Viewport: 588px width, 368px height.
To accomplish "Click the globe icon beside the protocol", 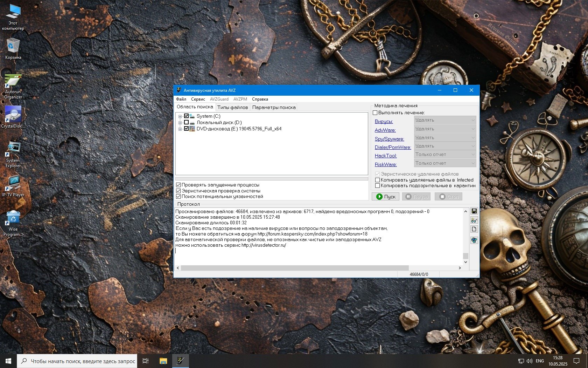I will click(474, 240).
